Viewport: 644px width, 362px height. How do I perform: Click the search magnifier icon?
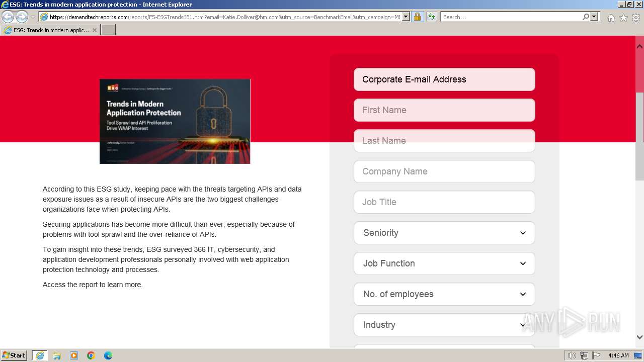pyautogui.click(x=586, y=17)
